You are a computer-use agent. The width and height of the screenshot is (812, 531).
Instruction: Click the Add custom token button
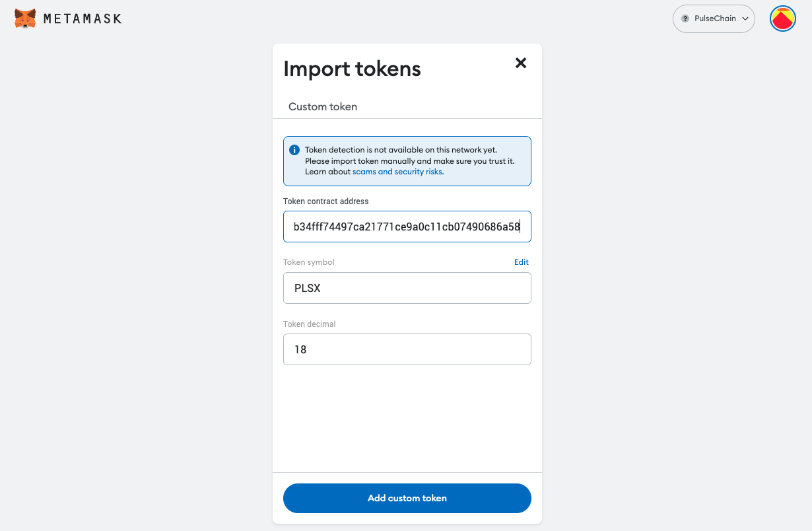pyautogui.click(x=407, y=498)
